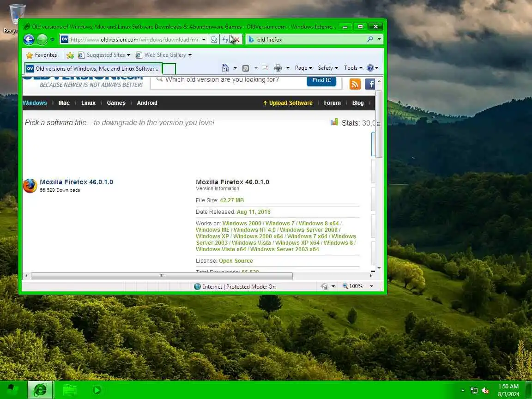Click the Aug 11, 2016 release date

tap(254, 212)
